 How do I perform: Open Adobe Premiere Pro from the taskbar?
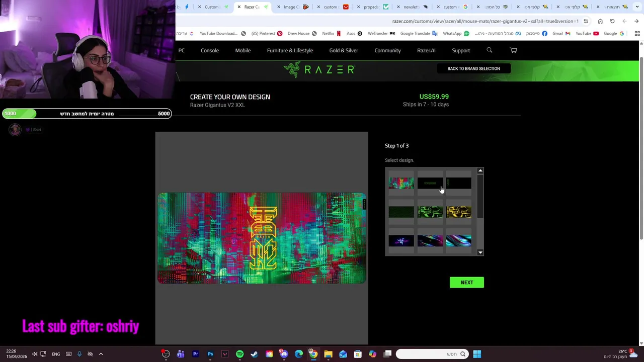click(196, 354)
